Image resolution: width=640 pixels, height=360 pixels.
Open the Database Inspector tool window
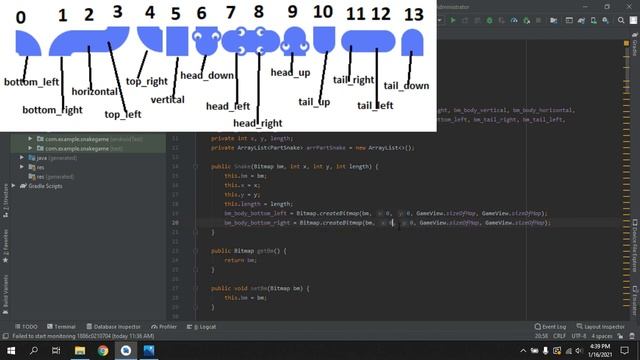coord(113,327)
